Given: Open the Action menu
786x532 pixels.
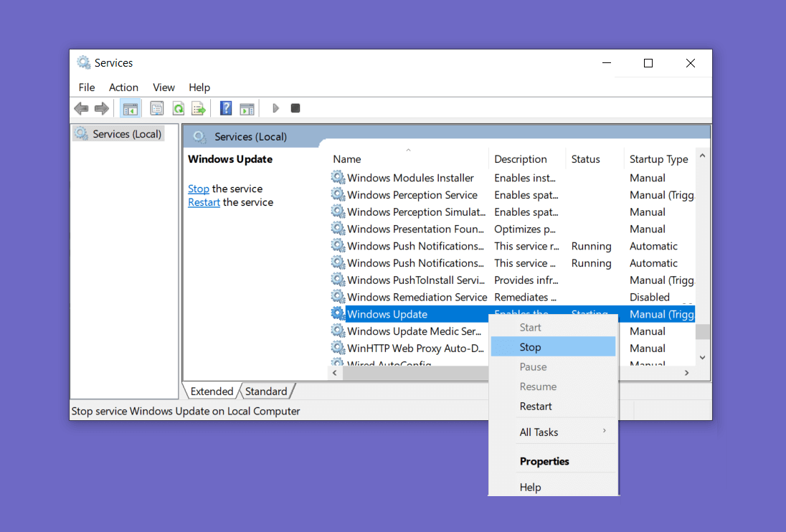Looking at the screenshot, I should [x=123, y=87].
